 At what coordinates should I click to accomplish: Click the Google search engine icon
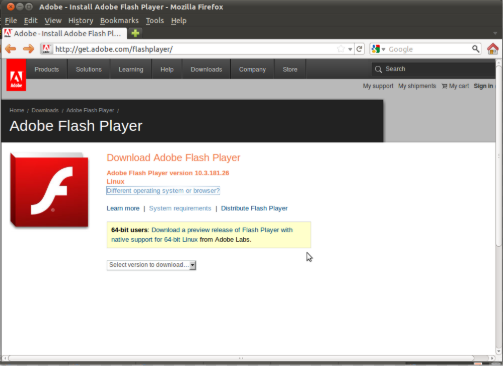coord(376,49)
